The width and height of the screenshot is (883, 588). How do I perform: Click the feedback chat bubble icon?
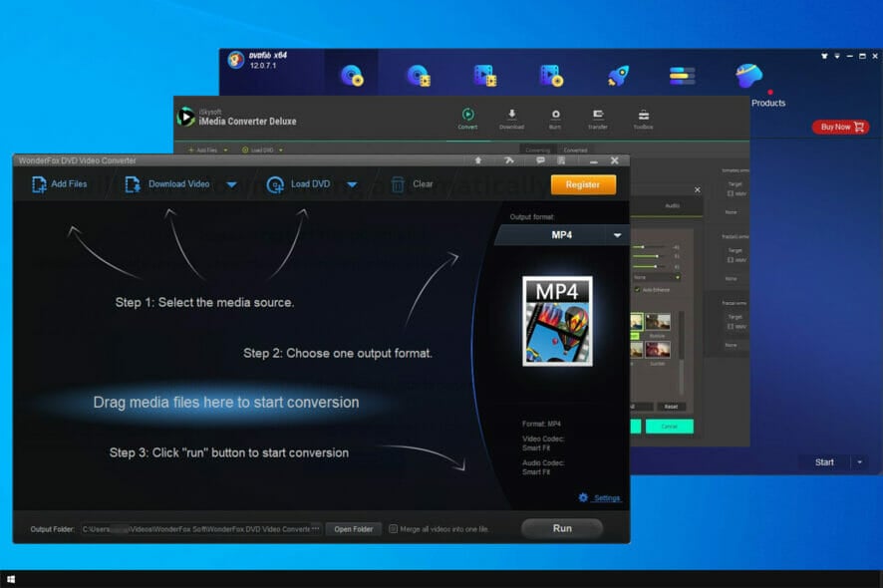tap(540, 160)
